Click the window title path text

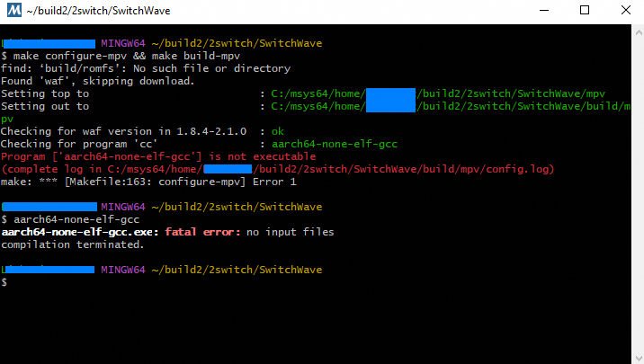[98, 11]
